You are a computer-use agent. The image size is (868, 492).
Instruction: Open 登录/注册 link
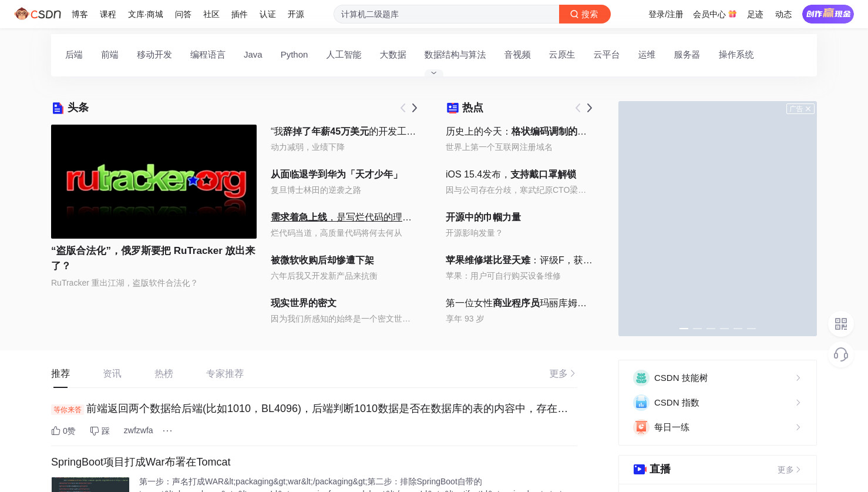coord(666,14)
